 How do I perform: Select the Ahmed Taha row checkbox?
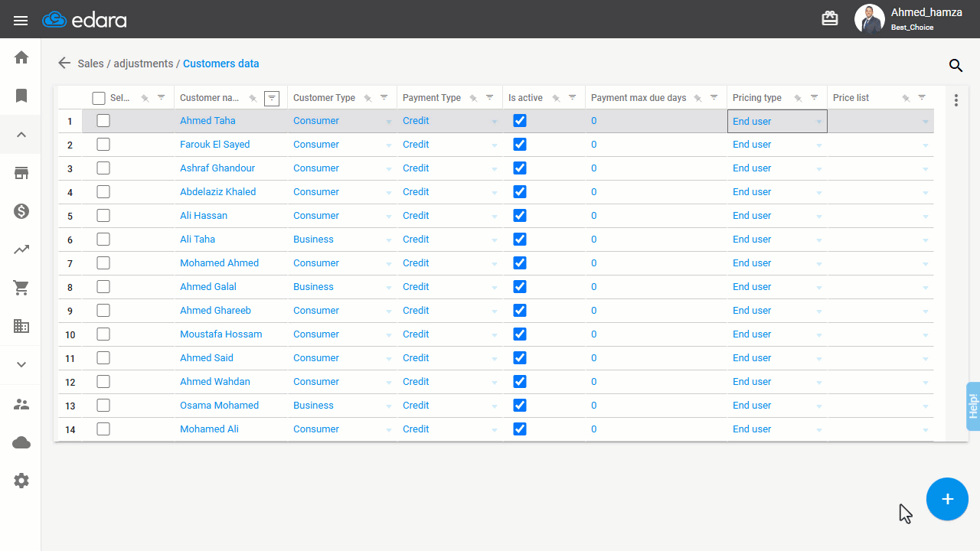tap(103, 120)
